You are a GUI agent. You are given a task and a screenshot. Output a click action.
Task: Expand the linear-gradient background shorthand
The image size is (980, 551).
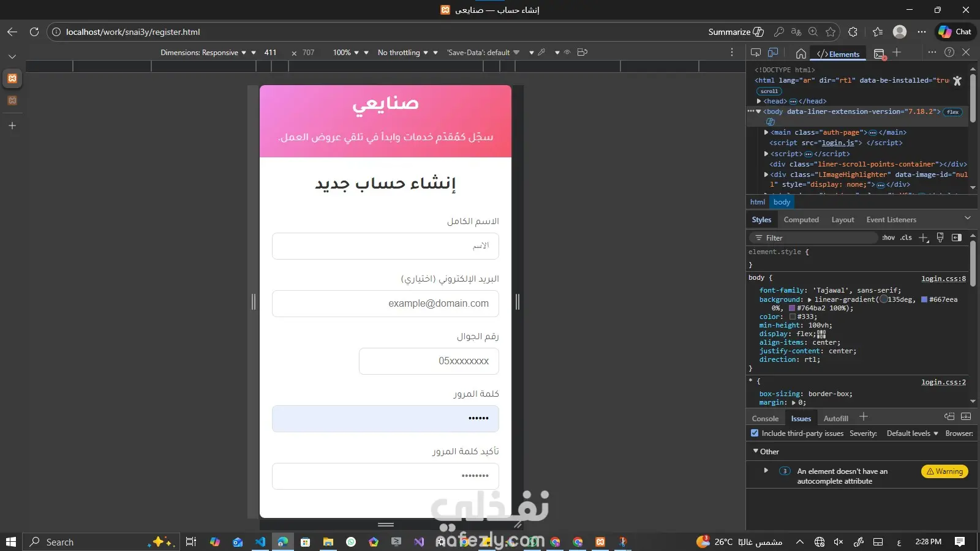(x=810, y=300)
